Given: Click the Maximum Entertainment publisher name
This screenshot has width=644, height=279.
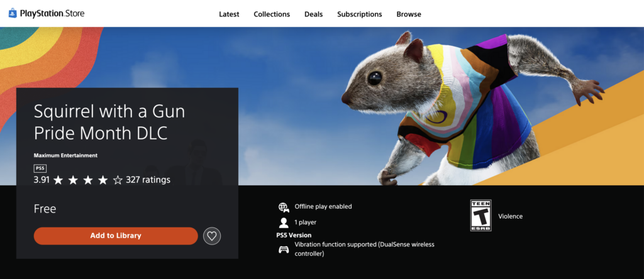Looking at the screenshot, I should pyautogui.click(x=65, y=155).
